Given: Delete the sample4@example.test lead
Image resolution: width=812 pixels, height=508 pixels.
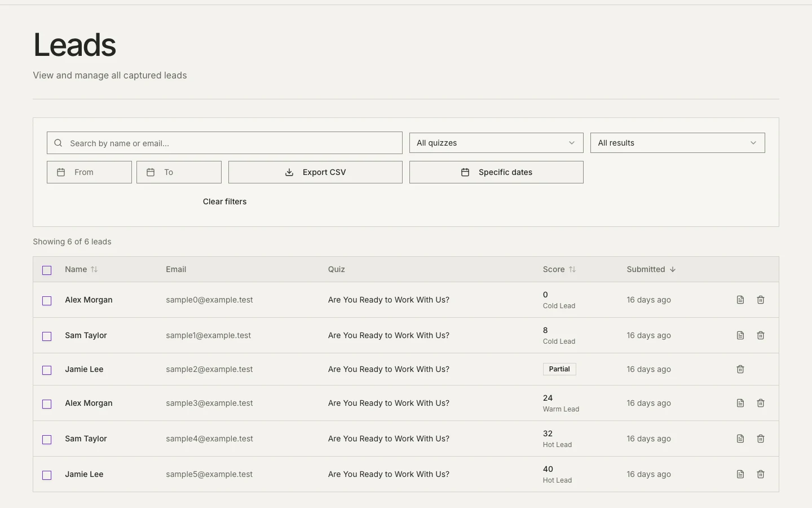Looking at the screenshot, I should click(761, 439).
